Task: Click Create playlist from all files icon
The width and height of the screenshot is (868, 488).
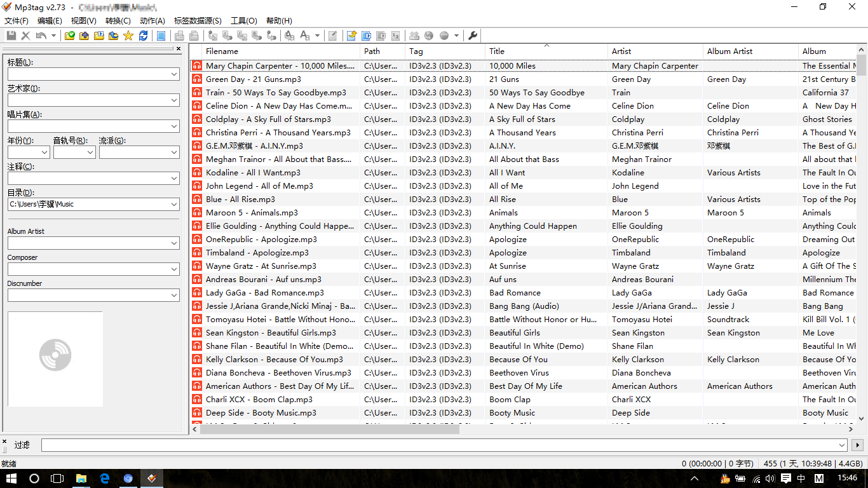Action: click(x=366, y=36)
